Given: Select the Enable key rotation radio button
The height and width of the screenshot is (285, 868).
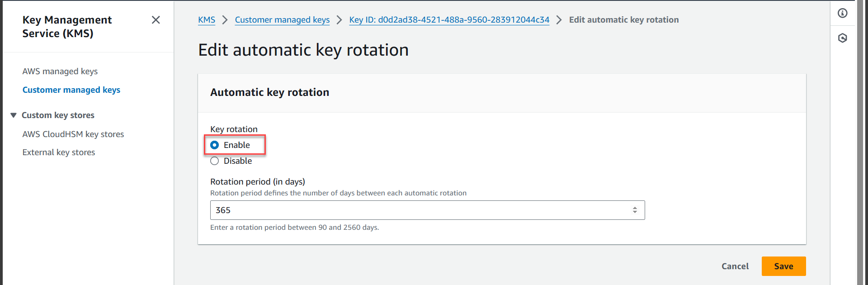Looking at the screenshot, I should 215,145.
